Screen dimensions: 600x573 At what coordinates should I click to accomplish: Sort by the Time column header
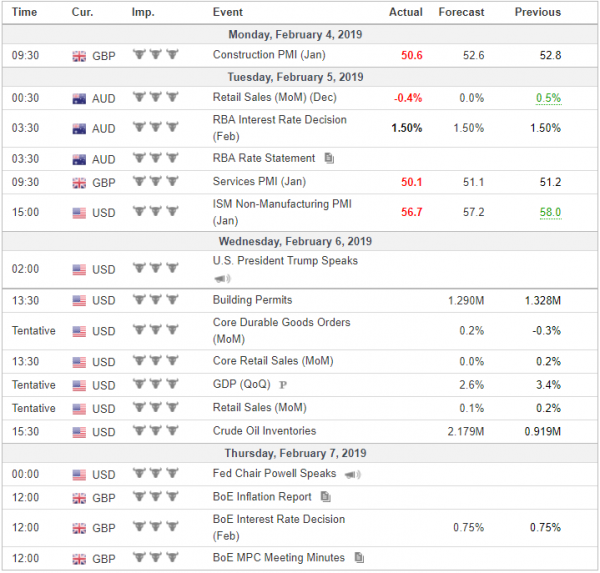(x=24, y=12)
